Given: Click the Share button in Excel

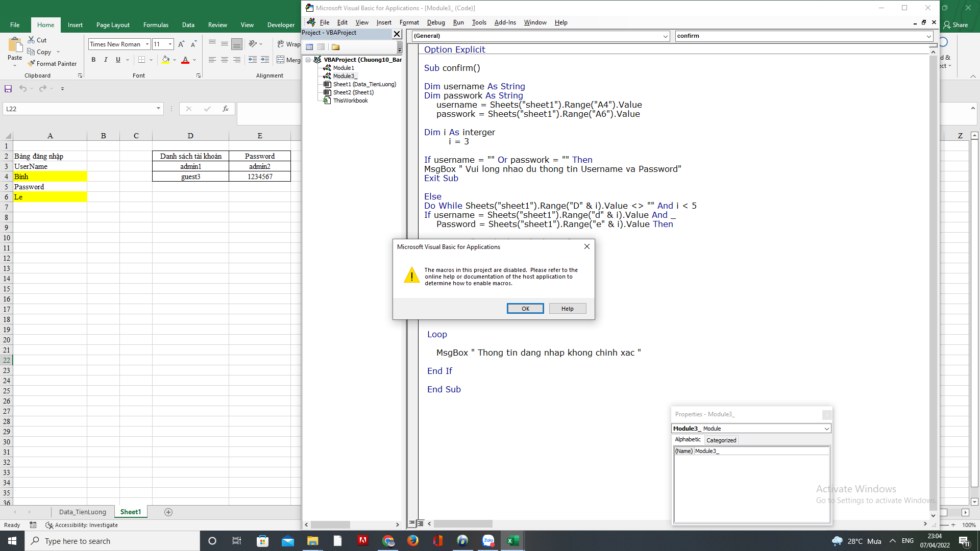Looking at the screenshot, I should 956,25.
